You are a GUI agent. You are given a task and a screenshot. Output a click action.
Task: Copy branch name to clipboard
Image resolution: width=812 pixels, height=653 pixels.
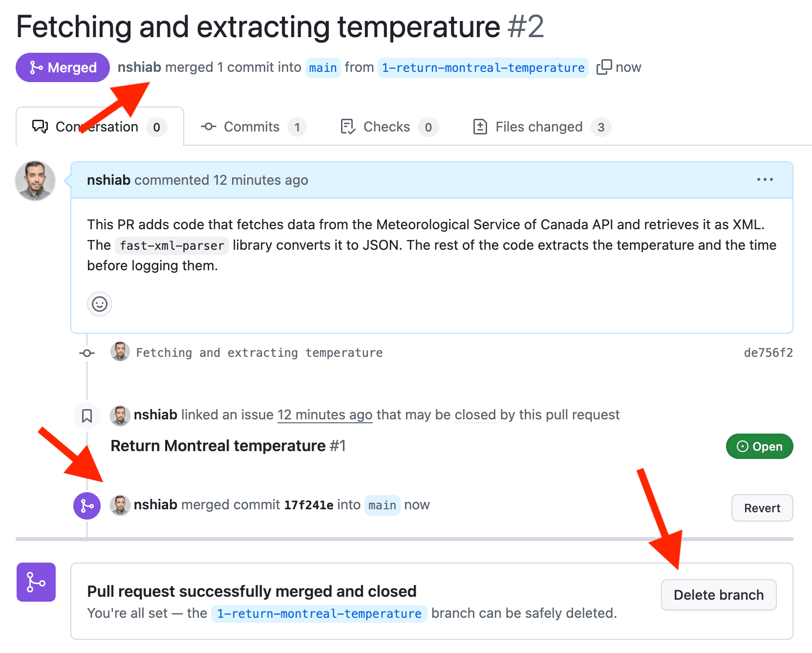[605, 67]
